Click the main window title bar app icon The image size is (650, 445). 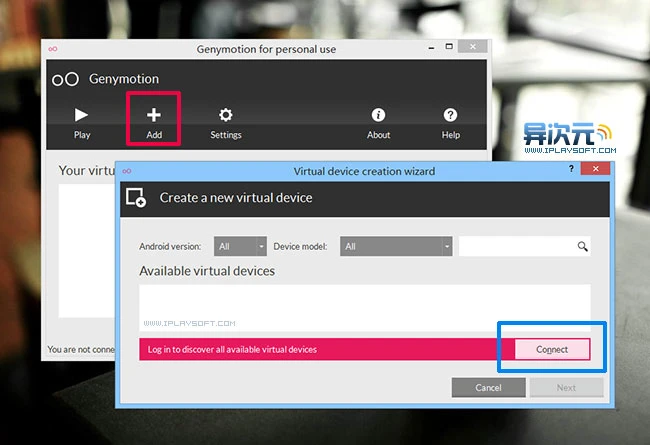53,49
